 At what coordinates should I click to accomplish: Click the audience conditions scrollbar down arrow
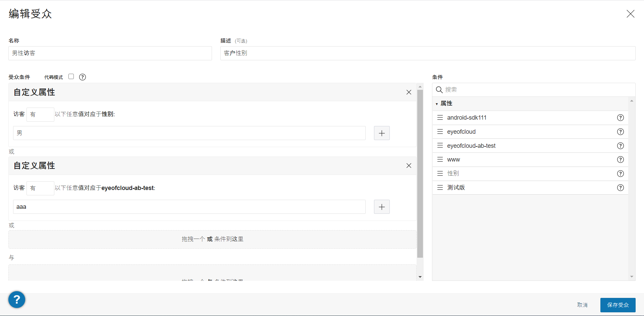tap(420, 277)
